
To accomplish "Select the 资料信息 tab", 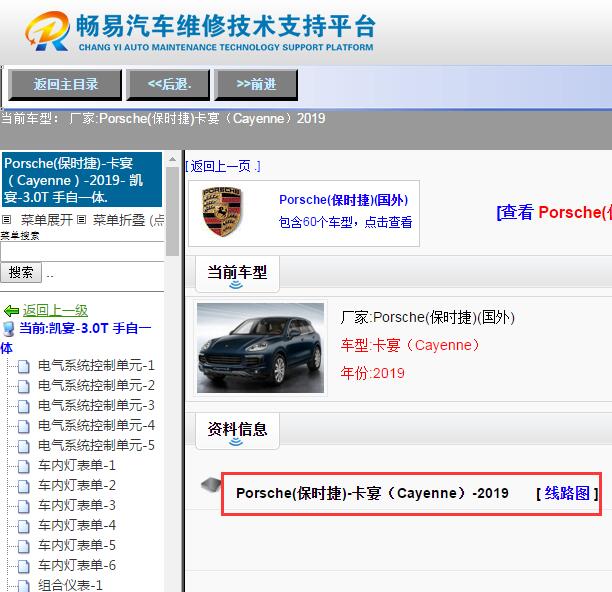I will coord(237,430).
